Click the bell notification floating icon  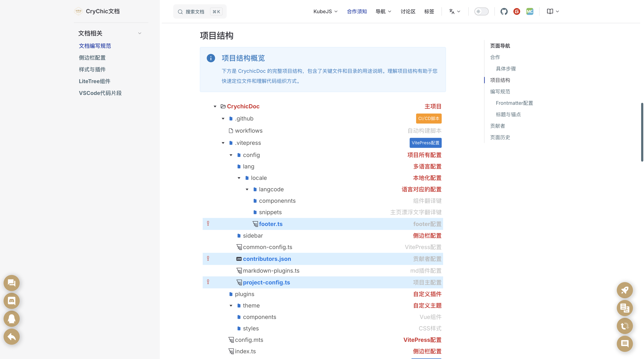[11, 319]
